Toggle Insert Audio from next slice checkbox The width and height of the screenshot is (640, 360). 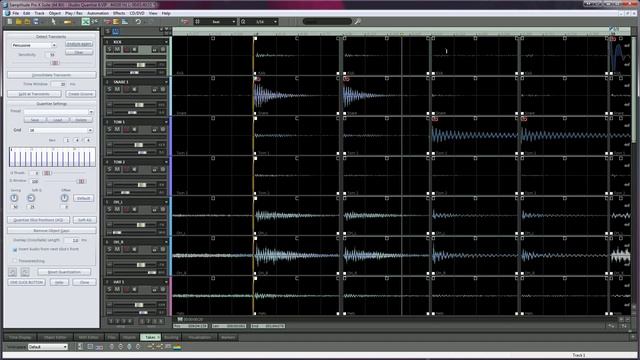click(x=15, y=249)
